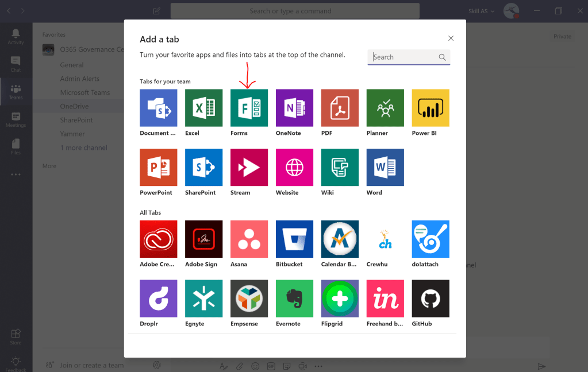Viewport: 588px width, 372px height.
Task: Open the Skill AS account dropdown
Action: (x=481, y=10)
